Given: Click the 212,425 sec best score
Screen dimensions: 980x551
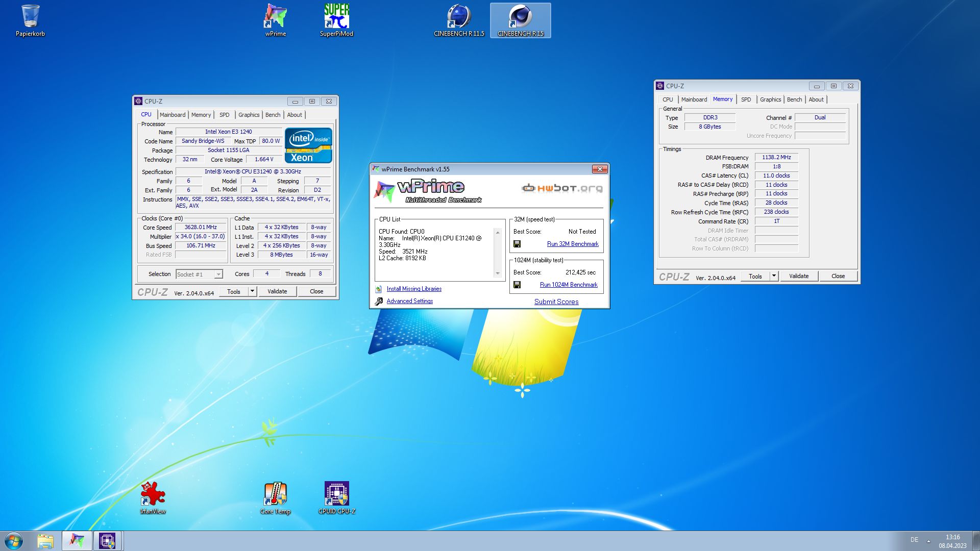Looking at the screenshot, I should (x=580, y=272).
